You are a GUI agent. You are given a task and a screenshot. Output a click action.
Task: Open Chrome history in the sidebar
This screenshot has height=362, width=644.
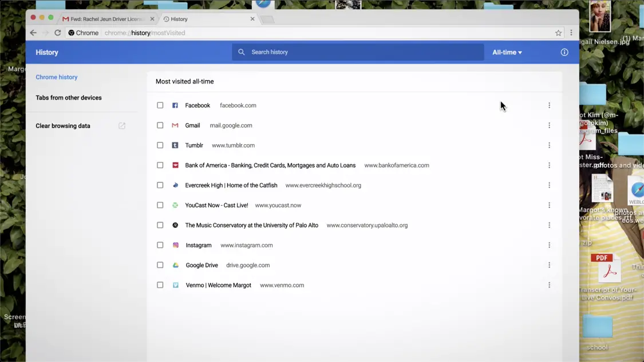pos(57,77)
